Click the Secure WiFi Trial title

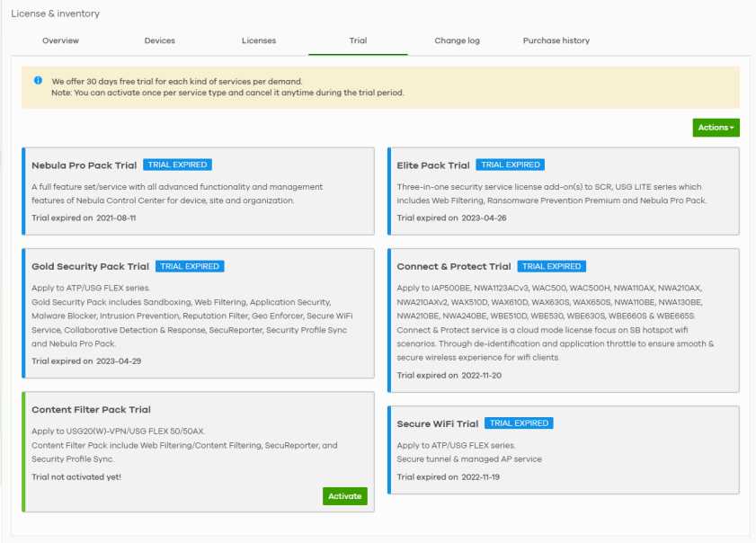point(437,424)
